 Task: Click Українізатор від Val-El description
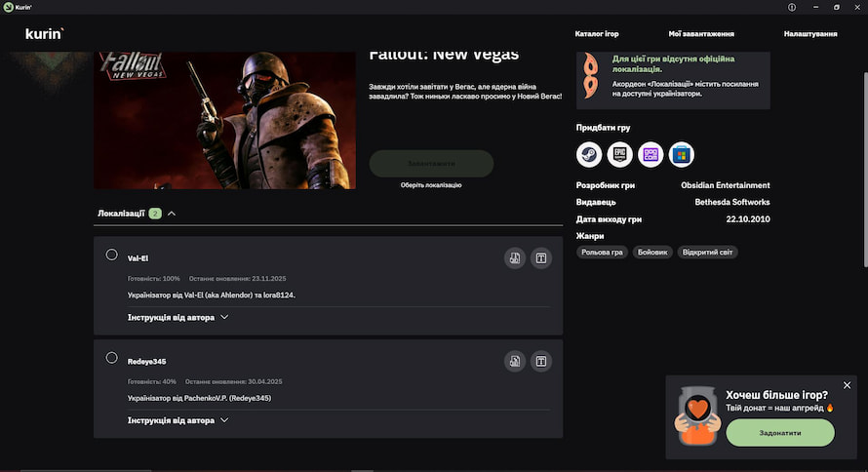[x=211, y=295]
